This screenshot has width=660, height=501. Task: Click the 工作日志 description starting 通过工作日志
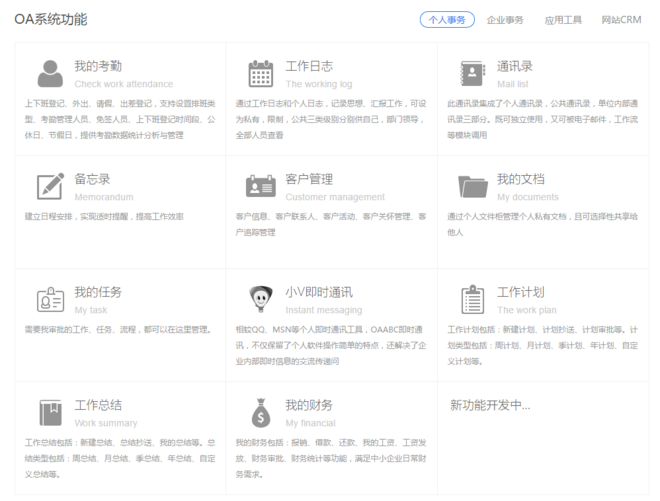(331, 119)
